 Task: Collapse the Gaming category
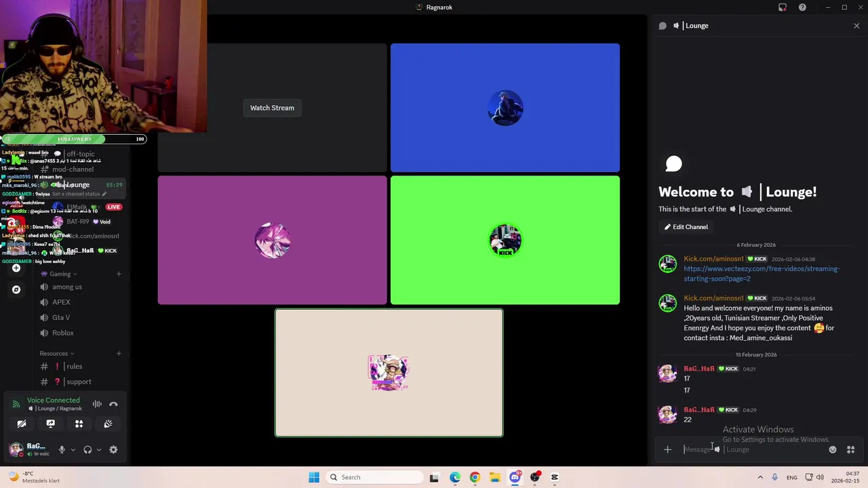tap(60, 274)
